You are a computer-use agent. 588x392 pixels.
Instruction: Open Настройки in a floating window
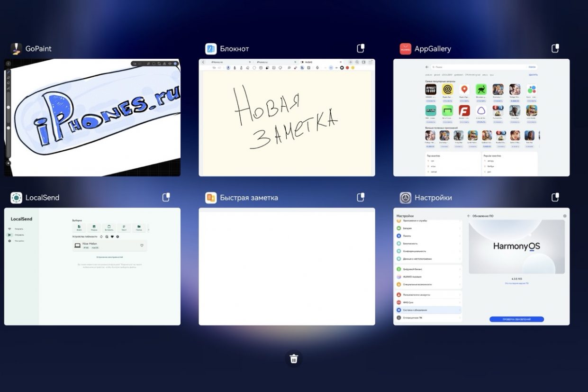[555, 197]
